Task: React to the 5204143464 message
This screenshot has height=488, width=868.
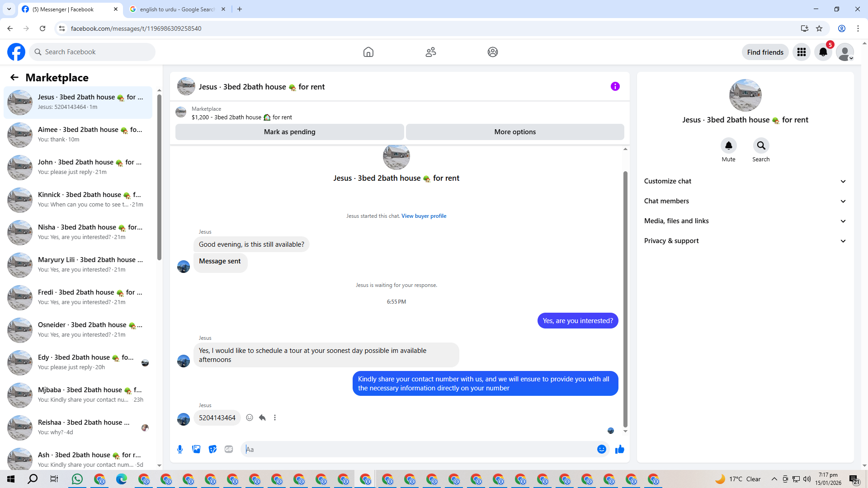Action: [250, 418]
